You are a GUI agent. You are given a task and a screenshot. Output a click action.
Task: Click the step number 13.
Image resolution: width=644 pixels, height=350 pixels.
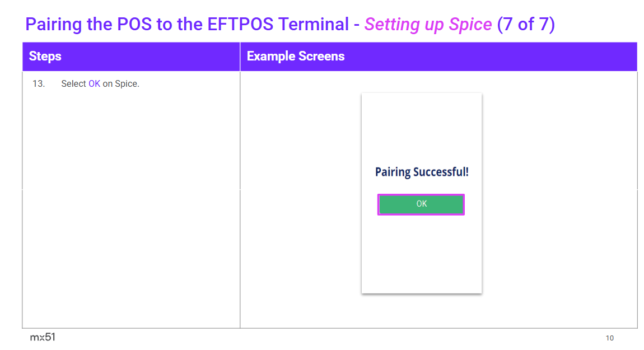click(39, 84)
